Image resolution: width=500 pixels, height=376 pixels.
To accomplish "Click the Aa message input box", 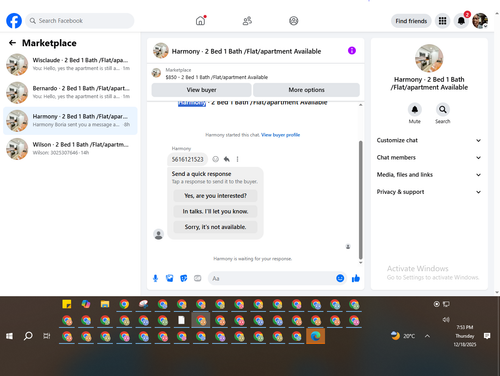I will (x=272, y=278).
